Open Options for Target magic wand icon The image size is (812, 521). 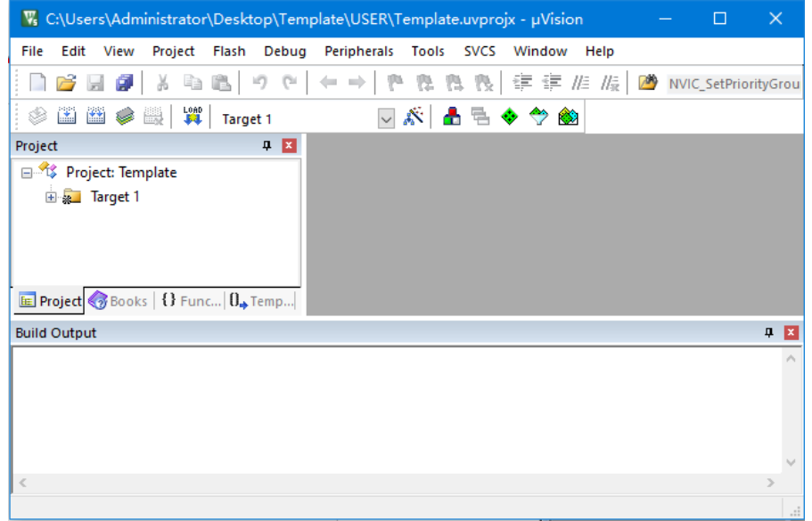(x=413, y=117)
